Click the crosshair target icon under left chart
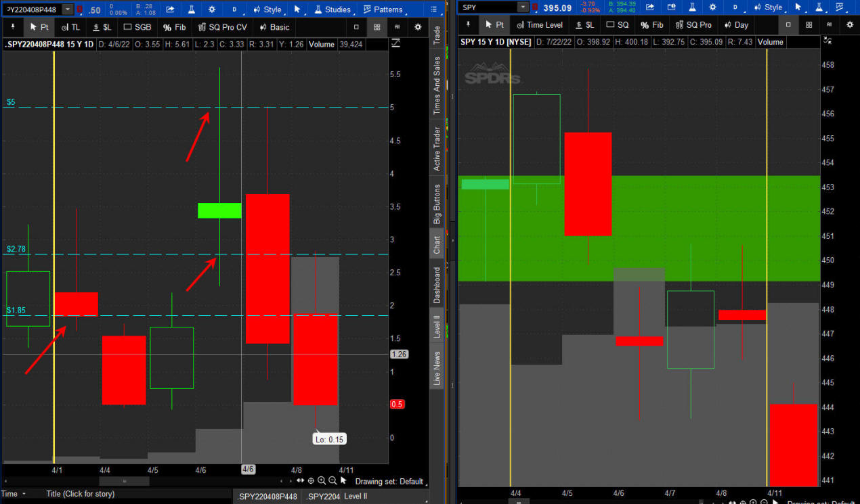Viewport: 860px width, 504px height. pyautogui.click(x=311, y=481)
